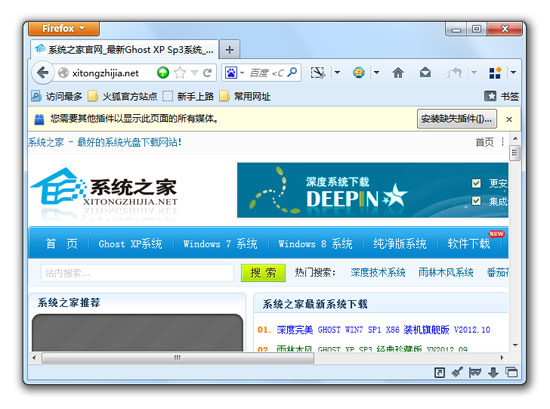The width and height of the screenshot is (550, 409).
Task: Click the horizontal scrollbar right arrow
Action: point(502,357)
